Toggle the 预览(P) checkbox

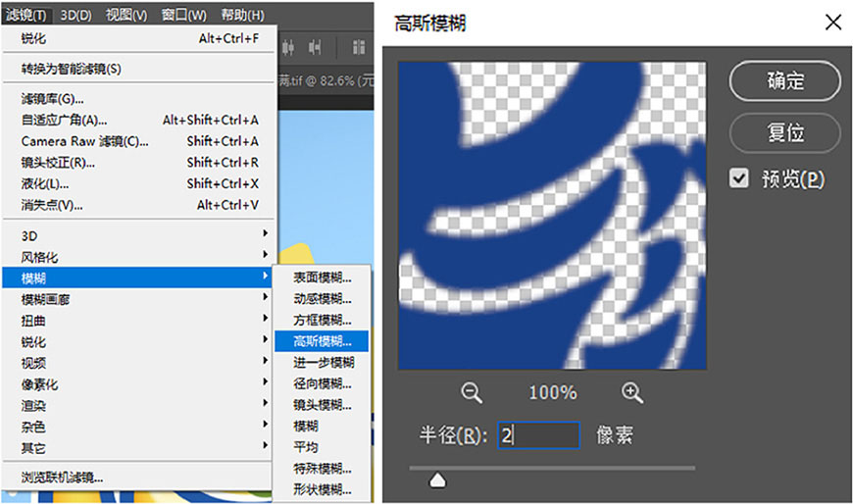click(738, 178)
